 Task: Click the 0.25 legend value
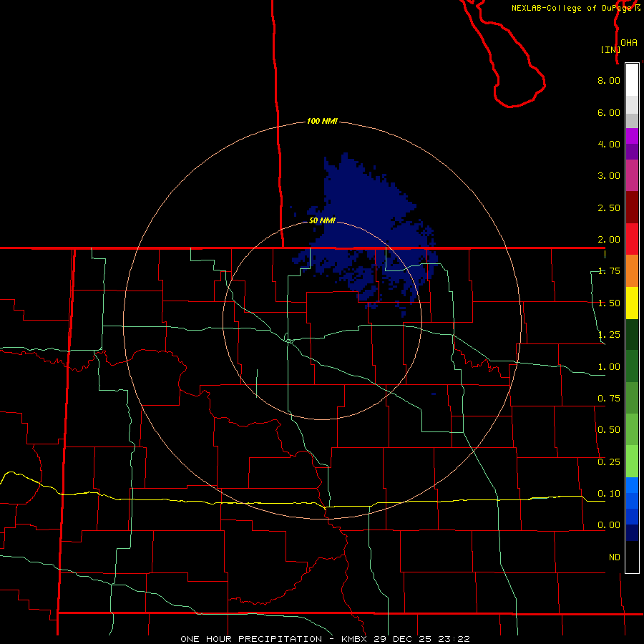[x=609, y=462]
